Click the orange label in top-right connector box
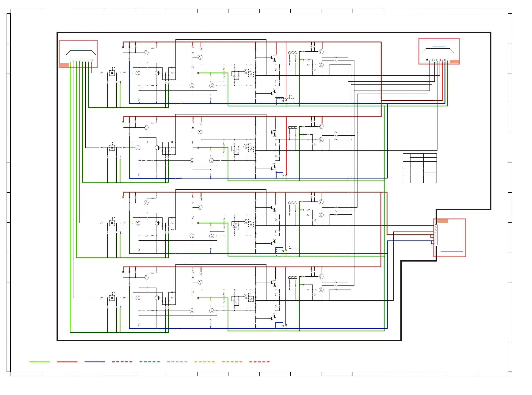This screenshot has width=532, height=395. coord(454,62)
